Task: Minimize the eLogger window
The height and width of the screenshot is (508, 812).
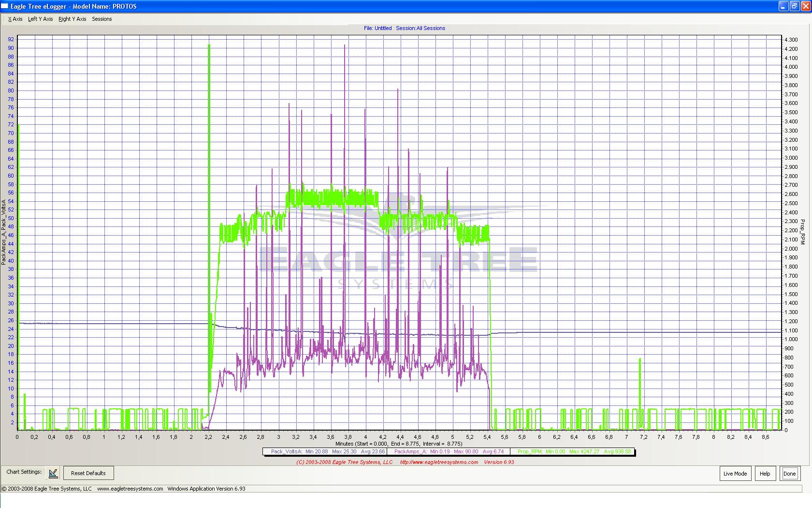Action: 783,6
